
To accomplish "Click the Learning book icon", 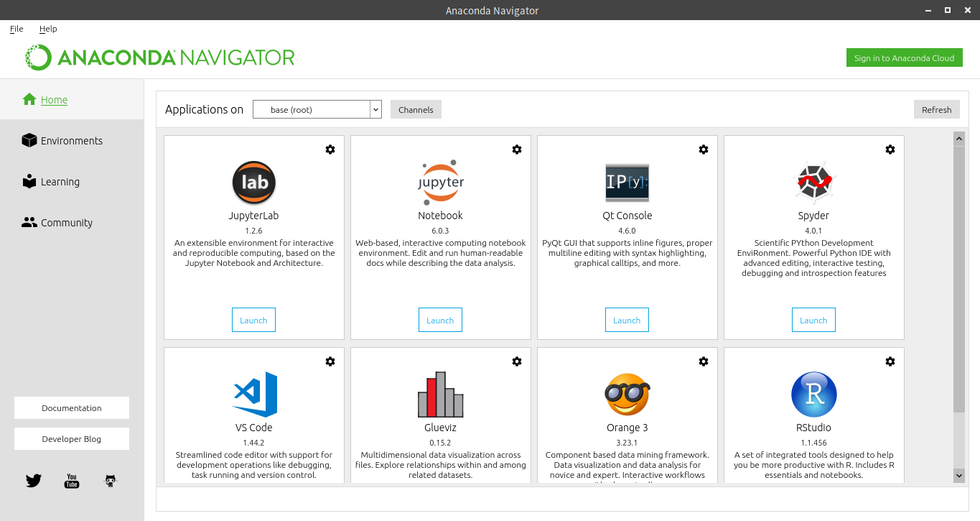I will (29, 181).
